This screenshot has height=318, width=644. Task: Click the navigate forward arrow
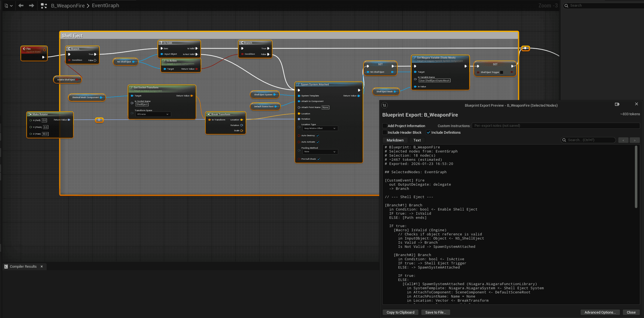[31, 6]
